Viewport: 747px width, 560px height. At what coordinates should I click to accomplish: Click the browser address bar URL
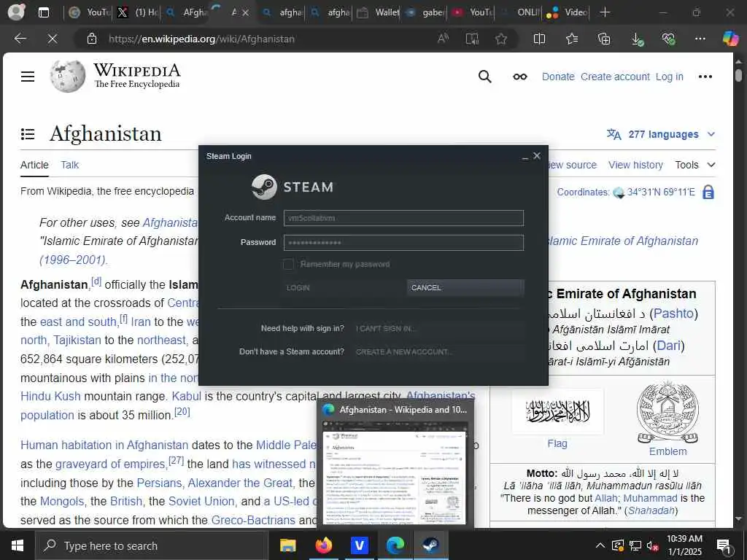pos(201,39)
